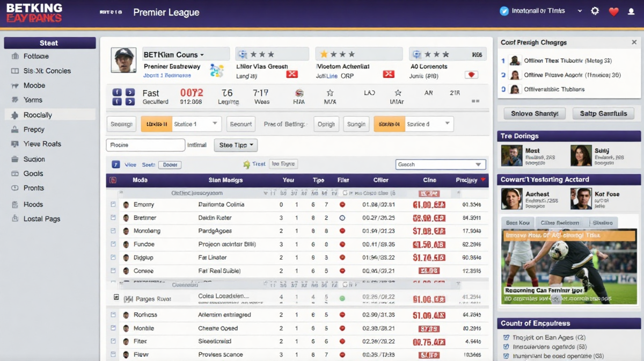
Task: Switch to the Beat Kow tab
Action: (x=517, y=222)
